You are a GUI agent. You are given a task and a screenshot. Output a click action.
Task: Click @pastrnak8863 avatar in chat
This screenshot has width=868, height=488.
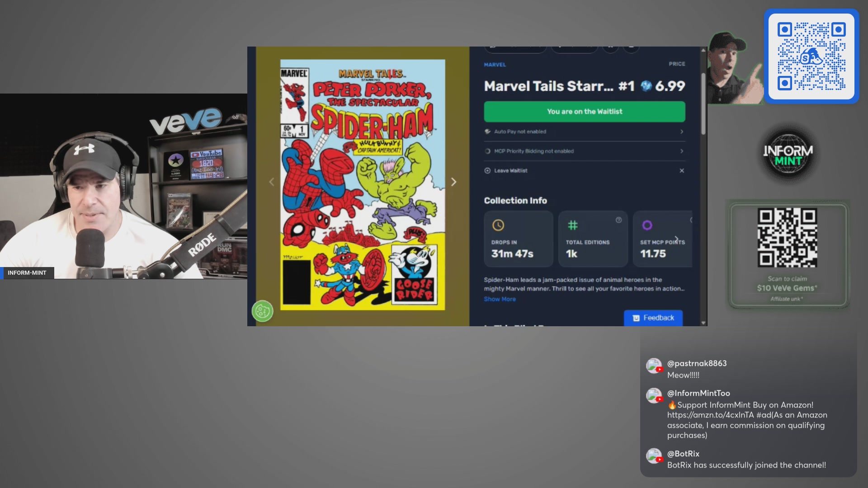(x=654, y=366)
